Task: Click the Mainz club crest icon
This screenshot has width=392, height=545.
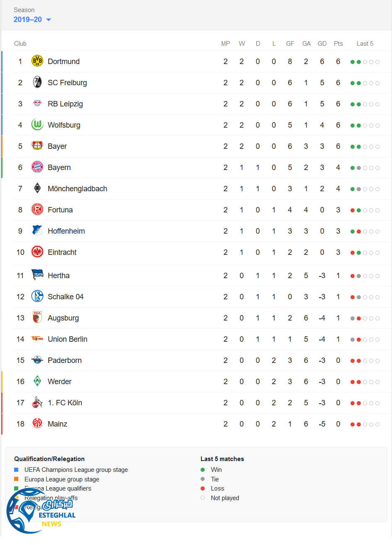Action: point(37,424)
